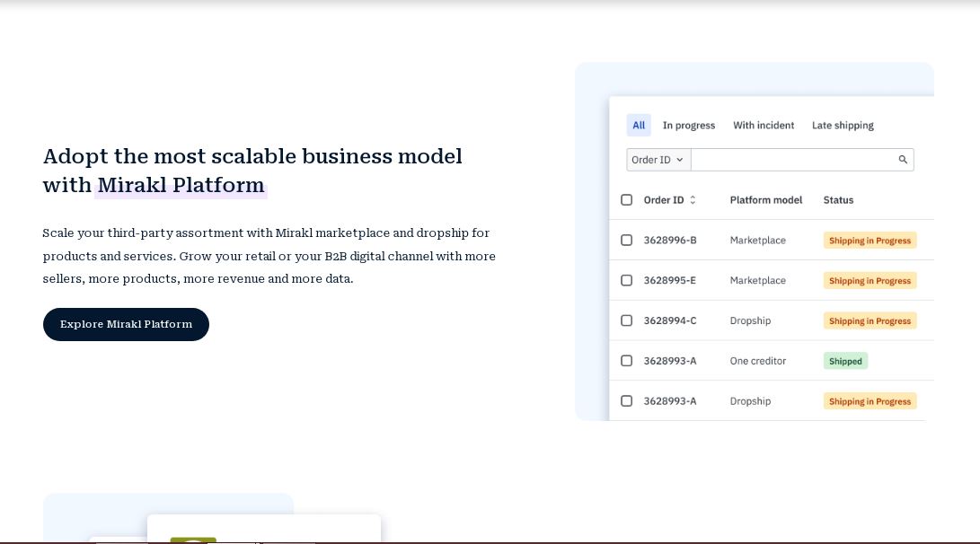The width and height of the screenshot is (980, 544).
Task: Check the checkbox for order 3628995-E
Action: tap(626, 280)
